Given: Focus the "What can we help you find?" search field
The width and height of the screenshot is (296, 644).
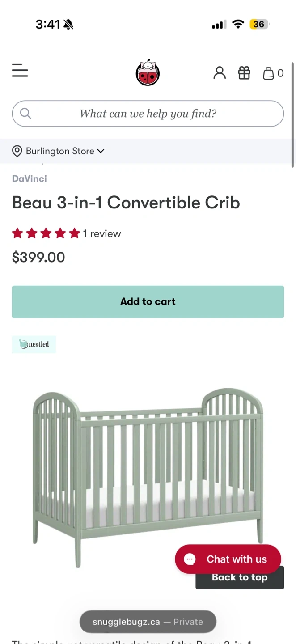Looking at the screenshot, I should (148, 114).
